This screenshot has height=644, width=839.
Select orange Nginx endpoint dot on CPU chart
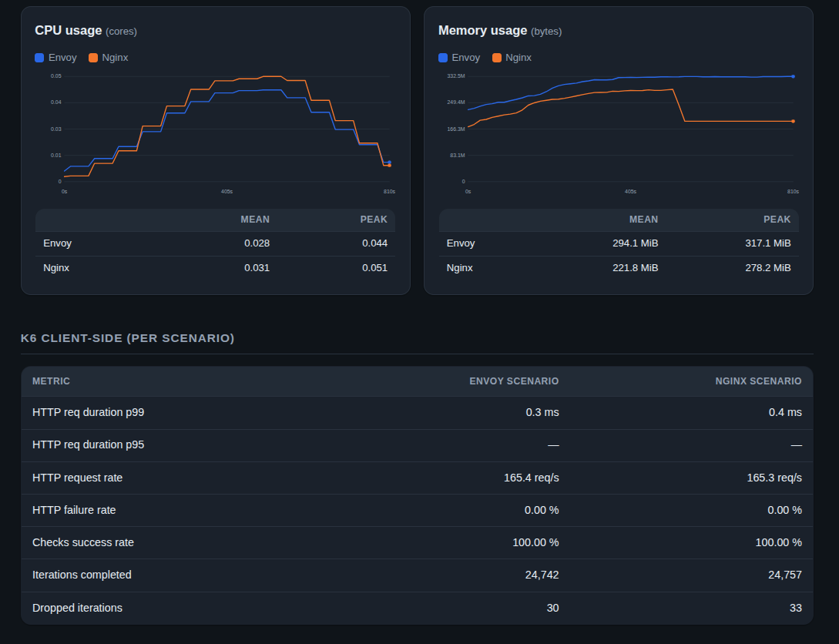(x=390, y=166)
